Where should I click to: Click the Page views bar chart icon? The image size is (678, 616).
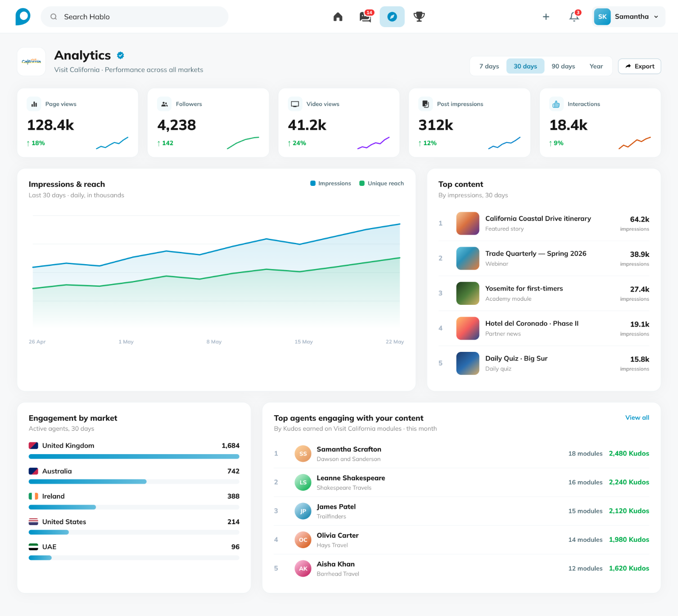(34, 104)
